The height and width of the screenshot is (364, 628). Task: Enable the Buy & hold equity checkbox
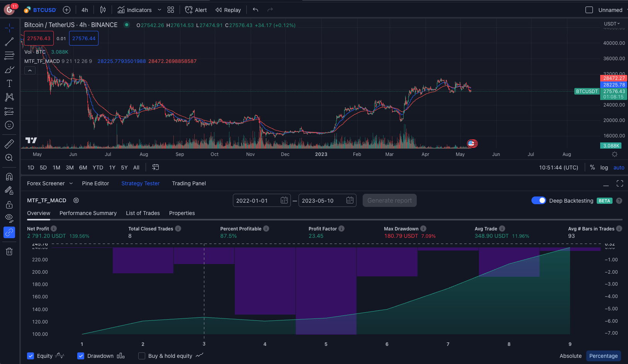[x=142, y=356]
